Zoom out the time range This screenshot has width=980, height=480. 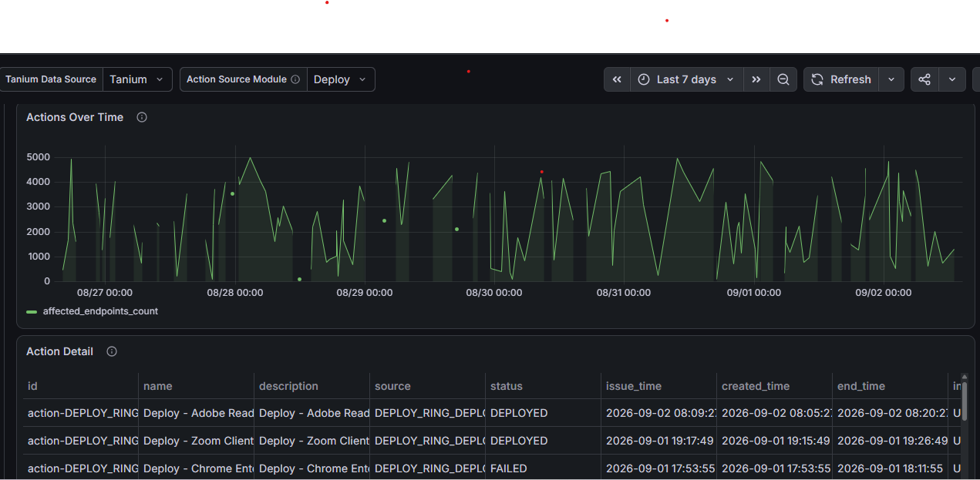[783, 79]
